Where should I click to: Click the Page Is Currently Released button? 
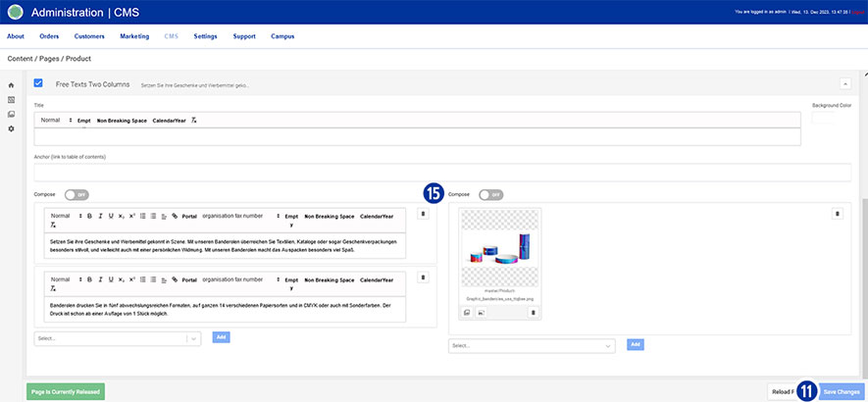click(x=65, y=391)
